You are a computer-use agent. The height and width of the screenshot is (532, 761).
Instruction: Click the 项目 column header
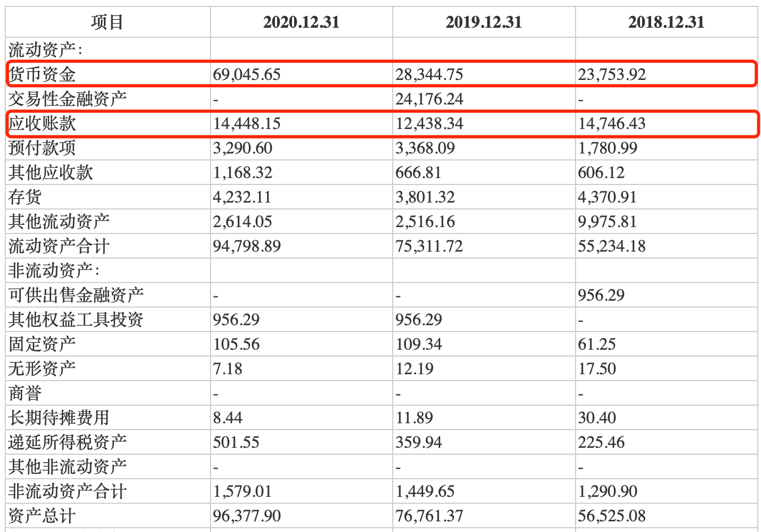[108, 22]
